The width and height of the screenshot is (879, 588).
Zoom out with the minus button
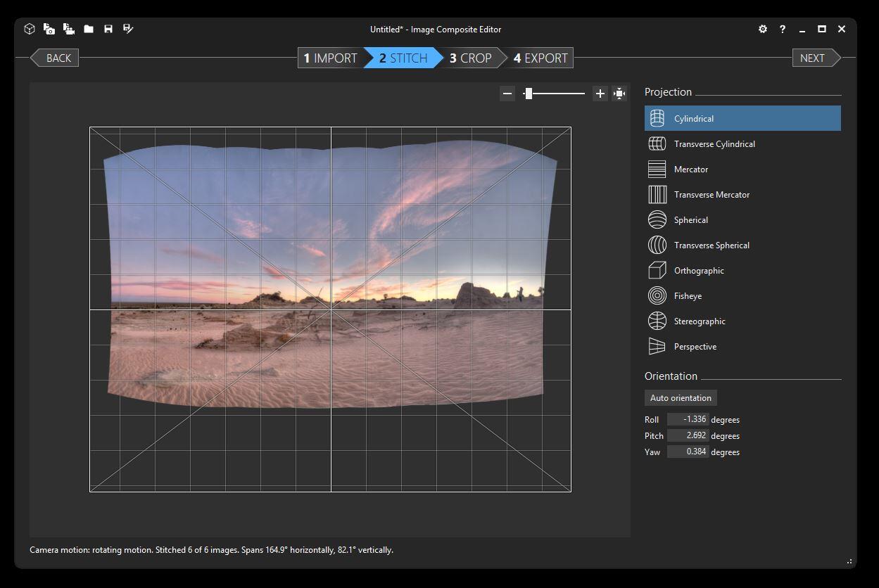(507, 93)
